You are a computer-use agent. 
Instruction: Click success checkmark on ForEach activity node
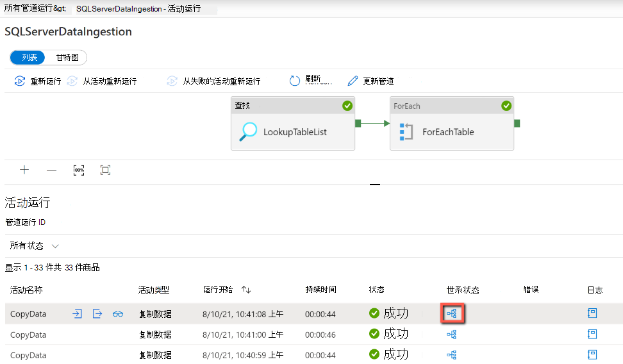(506, 106)
